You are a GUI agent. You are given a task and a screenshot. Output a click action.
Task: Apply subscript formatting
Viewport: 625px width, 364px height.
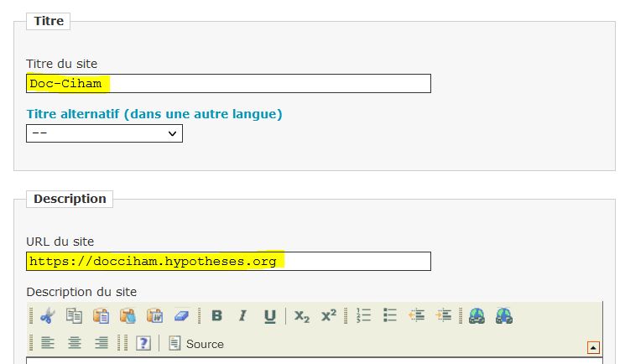[302, 315]
